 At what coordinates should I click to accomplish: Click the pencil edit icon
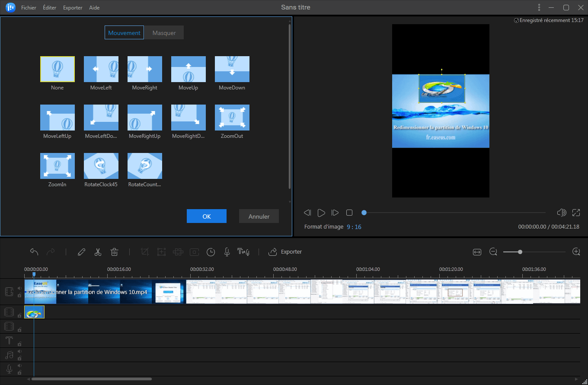[x=81, y=252]
